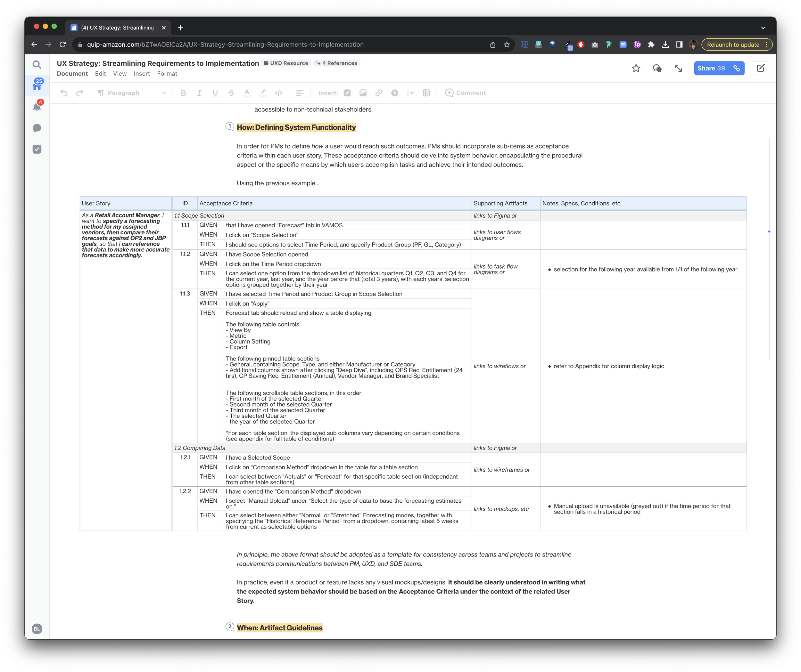
Task: Insert a checklist using checkbox icon
Action: point(347,93)
